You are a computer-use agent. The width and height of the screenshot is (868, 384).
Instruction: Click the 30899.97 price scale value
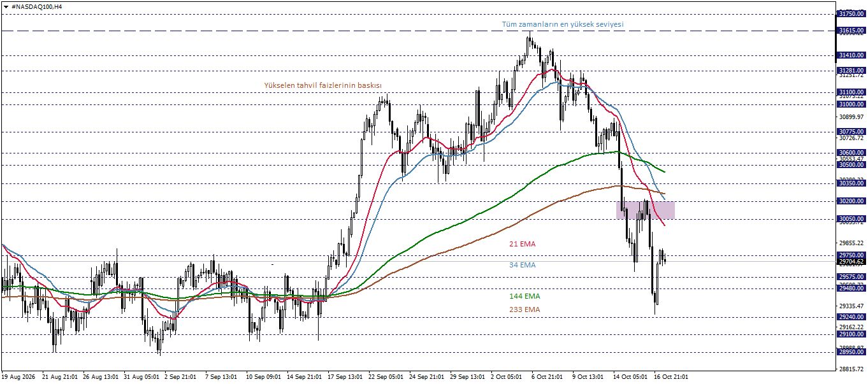pos(851,117)
